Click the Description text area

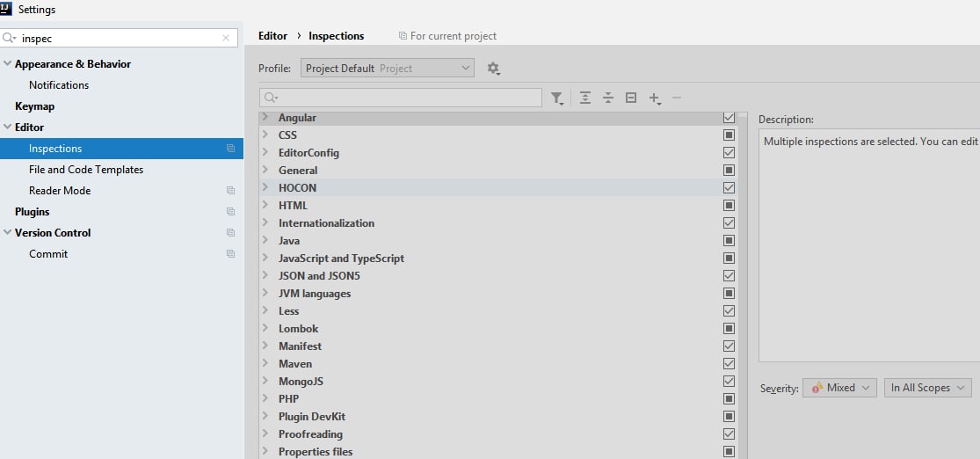click(x=869, y=245)
